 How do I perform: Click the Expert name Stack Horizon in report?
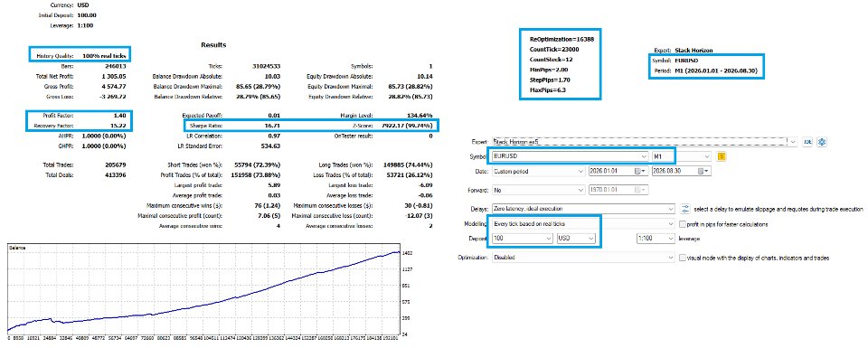(x=694, y=50)
